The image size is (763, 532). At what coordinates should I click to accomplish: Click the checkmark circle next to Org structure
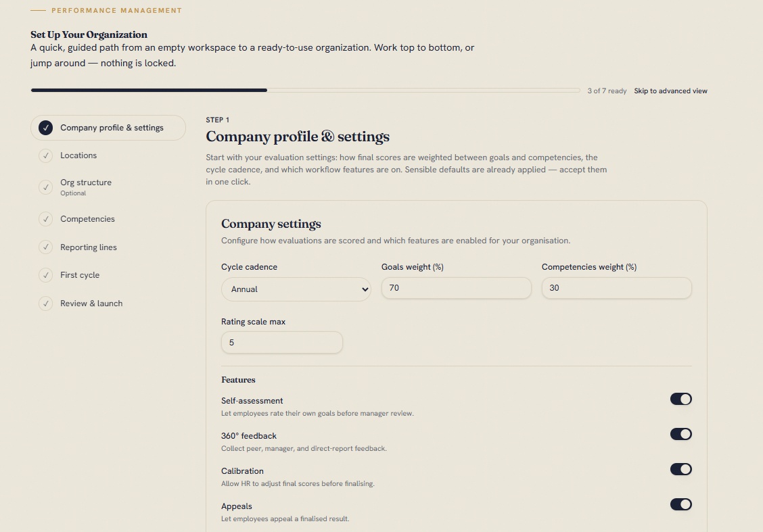coord(46,187)
